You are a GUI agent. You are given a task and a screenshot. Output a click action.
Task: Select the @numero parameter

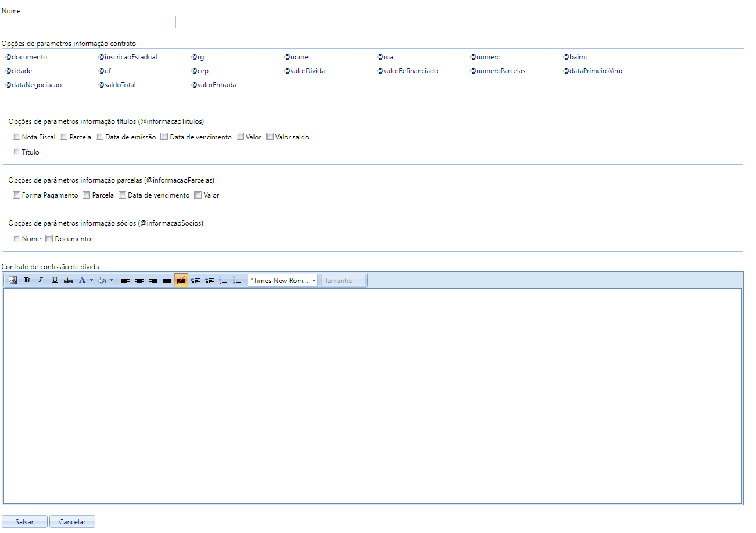click(485, 57)
